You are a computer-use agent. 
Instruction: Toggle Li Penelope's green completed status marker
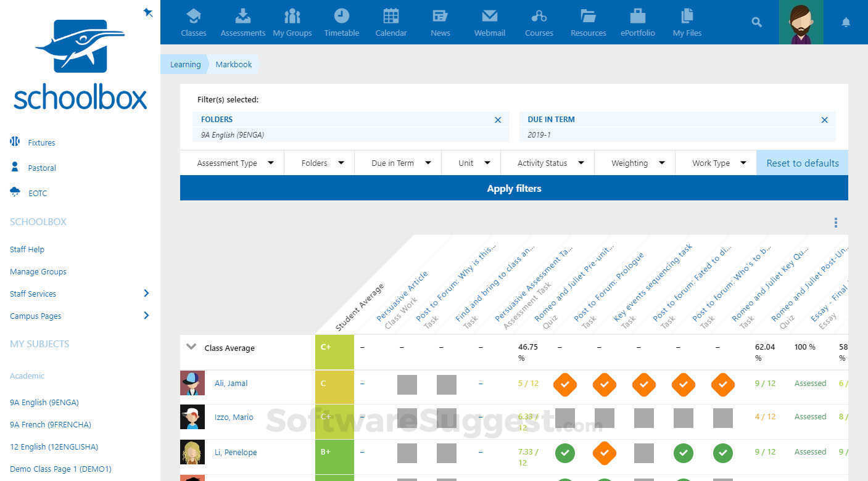pyautogui.click(x=565, y=453)
